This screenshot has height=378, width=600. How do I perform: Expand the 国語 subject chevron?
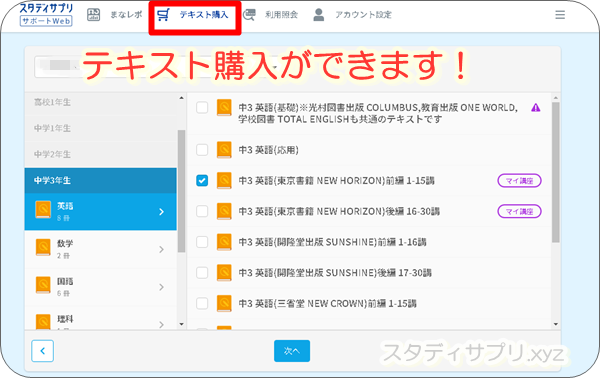click(161, 287)
